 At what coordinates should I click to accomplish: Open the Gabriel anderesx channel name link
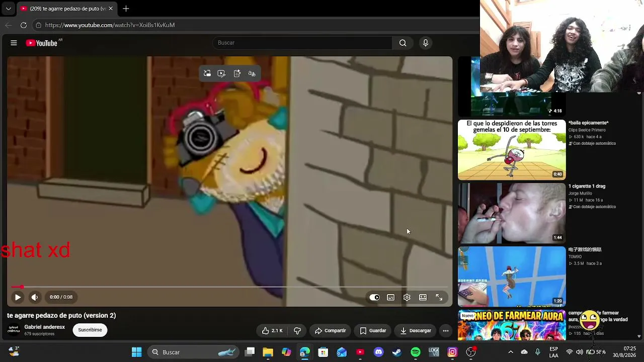pyautogui.click(x=44, y=327)
